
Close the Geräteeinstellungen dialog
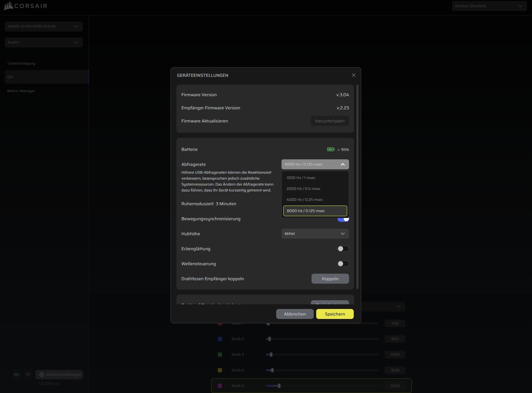353,75
